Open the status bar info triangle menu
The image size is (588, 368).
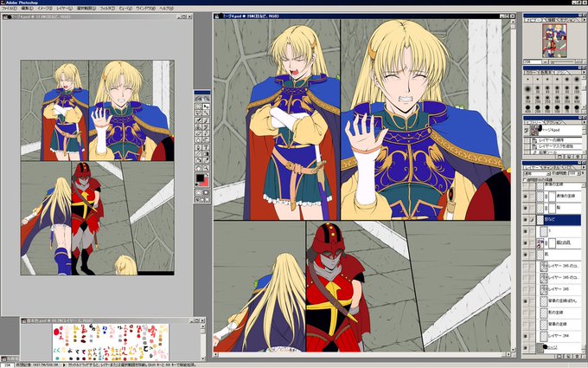64,365
